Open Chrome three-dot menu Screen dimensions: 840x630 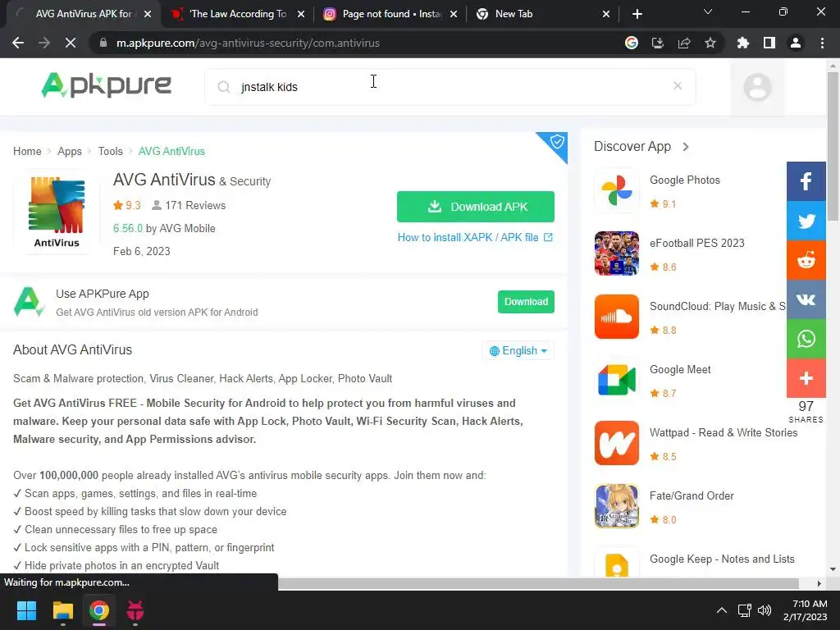[822, 43]
